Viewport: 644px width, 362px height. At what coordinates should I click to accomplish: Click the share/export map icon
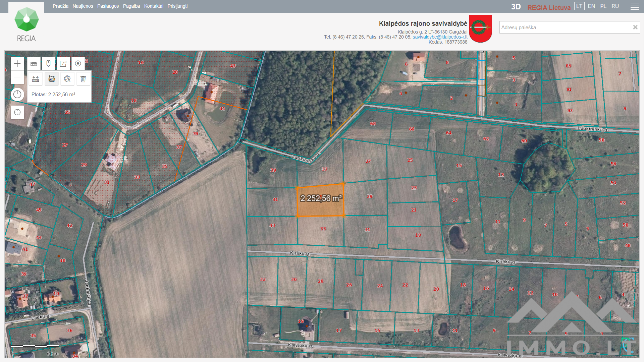pyautogui.click(x=63, y=64)
